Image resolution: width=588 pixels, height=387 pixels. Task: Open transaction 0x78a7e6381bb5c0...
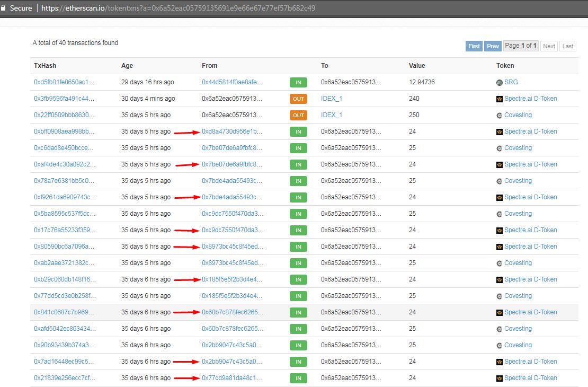tap(64, 181)
